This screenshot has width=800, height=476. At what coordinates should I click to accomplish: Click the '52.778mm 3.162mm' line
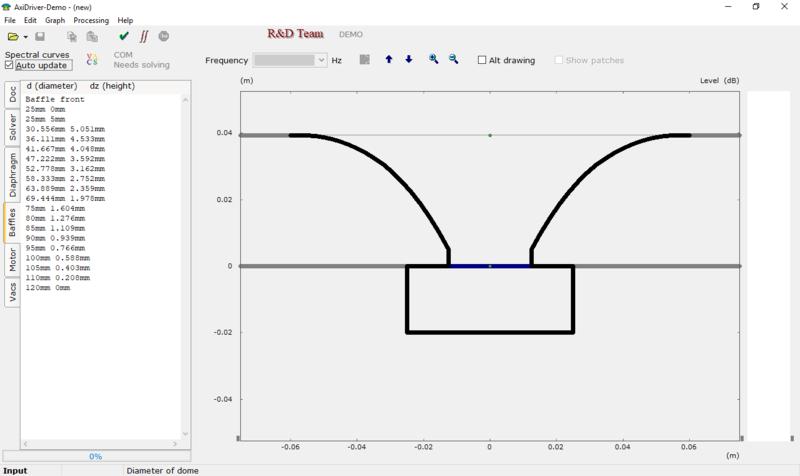(x=65, y=168)
